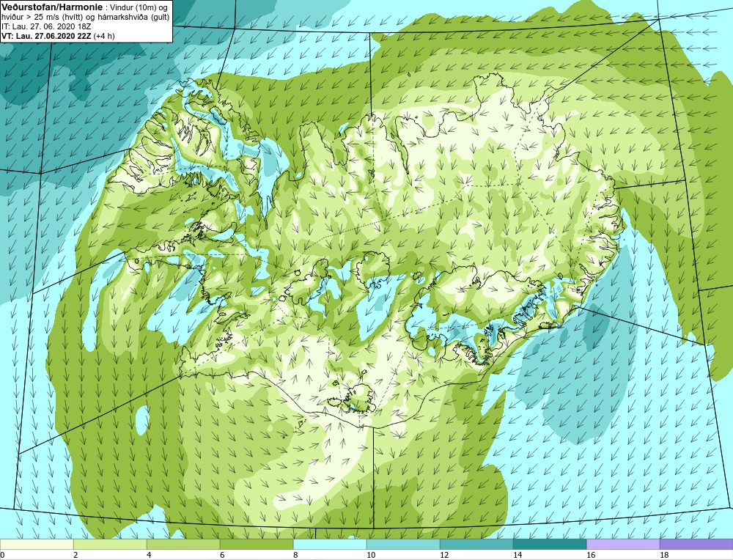The image size is (733, 560).
Task: Click the 'Vindur (10m) og' heading text
Action: coord(138,7)
